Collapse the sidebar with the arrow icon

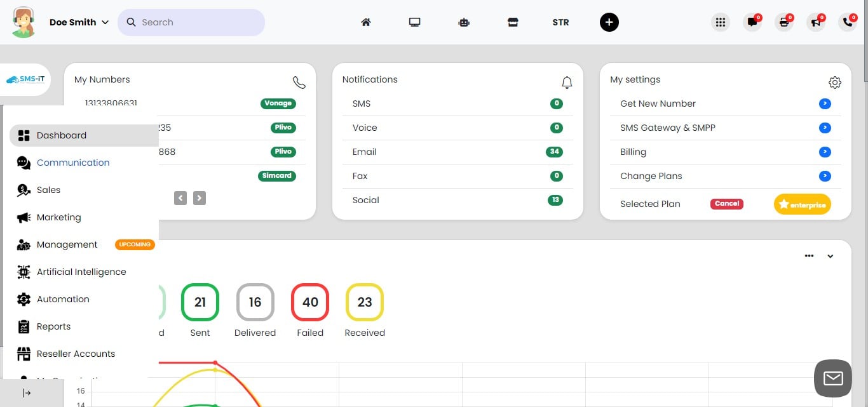(27, 393)
